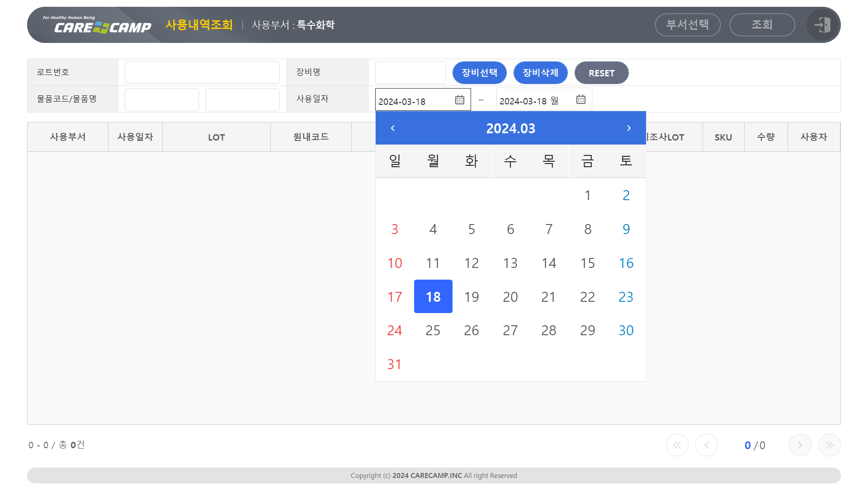Select Sunday March 3 in calendar
Screen dimensions: 868x487
tap(395, 229)
